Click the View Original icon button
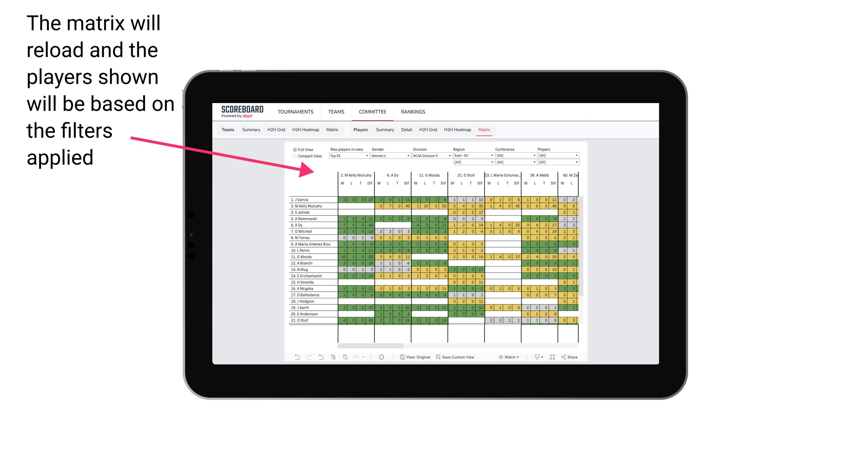This screenshot has height=467, width=868. tap(402, 358)
